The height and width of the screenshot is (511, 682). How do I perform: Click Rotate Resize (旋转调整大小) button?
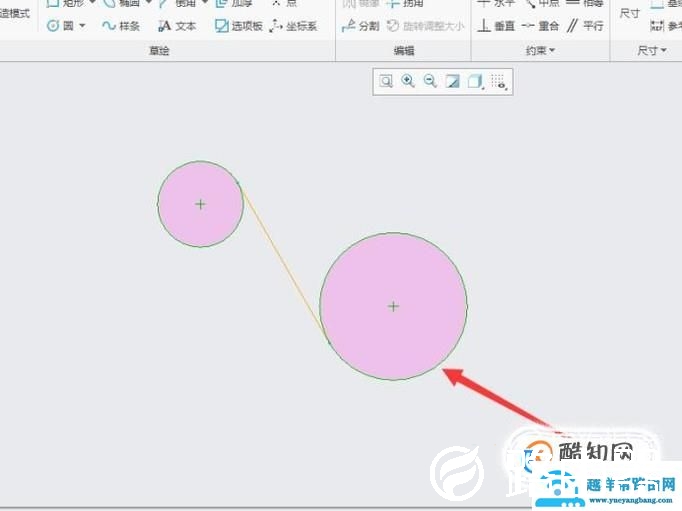tap(425, 26)
